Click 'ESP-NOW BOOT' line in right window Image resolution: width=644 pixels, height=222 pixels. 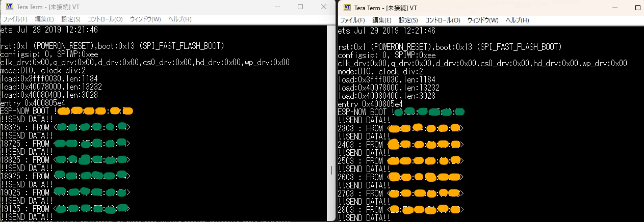401,112
